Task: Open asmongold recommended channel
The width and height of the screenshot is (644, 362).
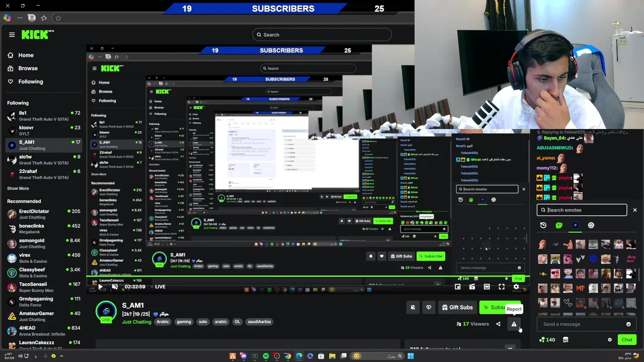Action: click(43, 244)
